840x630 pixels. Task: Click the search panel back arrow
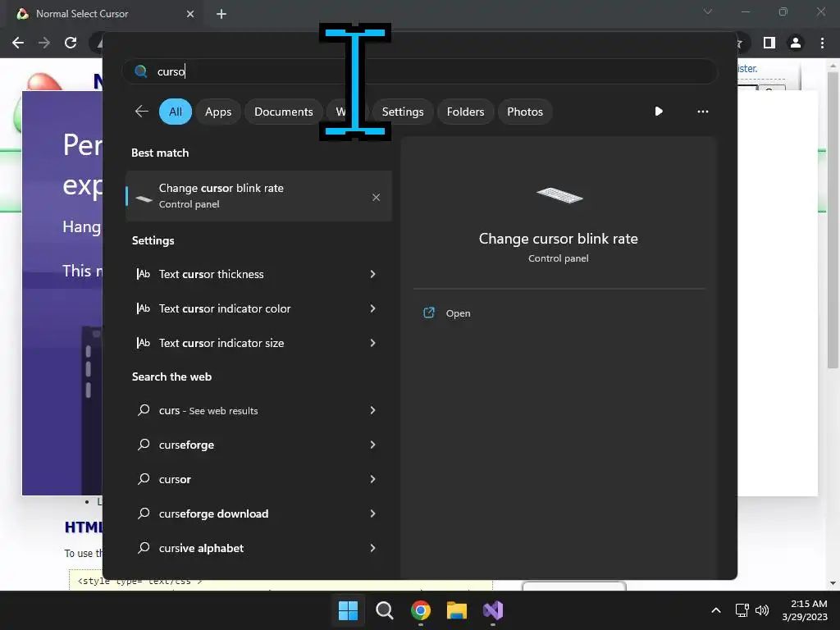pos(141,112)
